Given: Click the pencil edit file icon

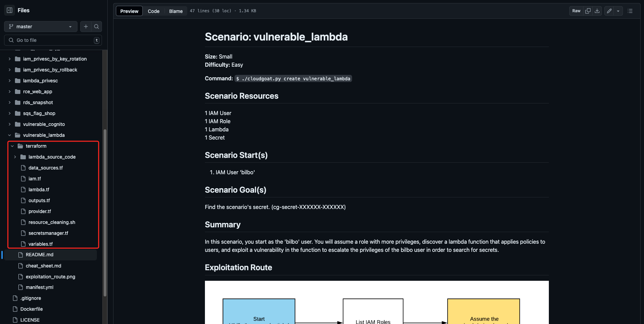Looking at the screenshot, I should point(609,11).
